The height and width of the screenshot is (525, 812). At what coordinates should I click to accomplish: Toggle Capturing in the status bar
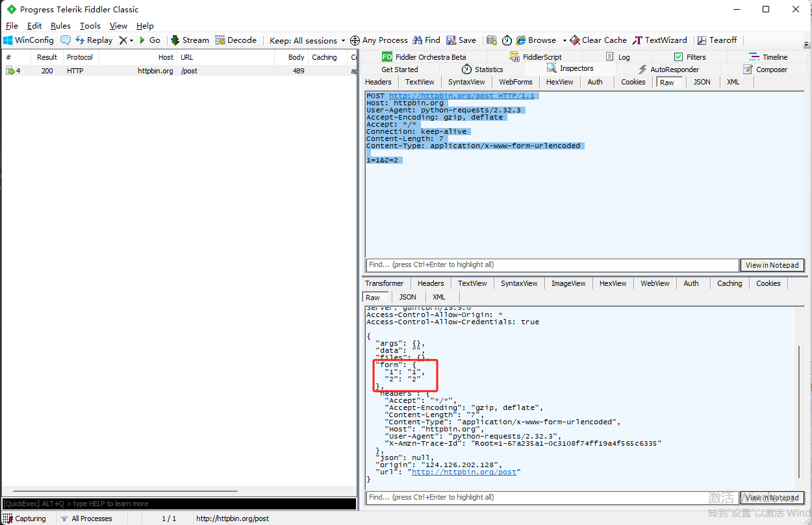point(25,519)
